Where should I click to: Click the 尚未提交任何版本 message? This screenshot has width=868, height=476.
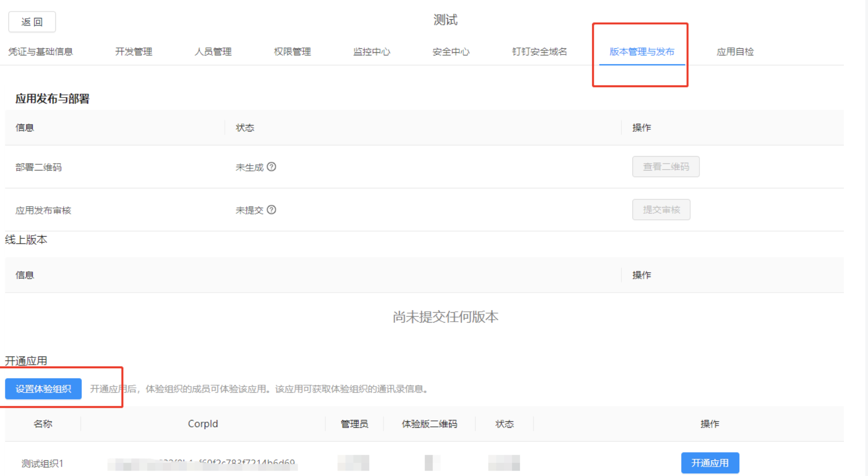[x=445, y=317]
